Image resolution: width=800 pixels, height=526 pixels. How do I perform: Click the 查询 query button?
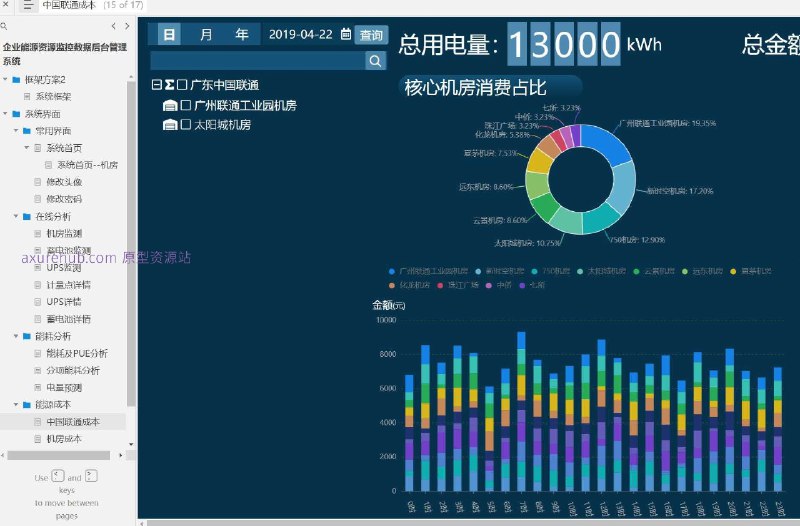point(371,35)
